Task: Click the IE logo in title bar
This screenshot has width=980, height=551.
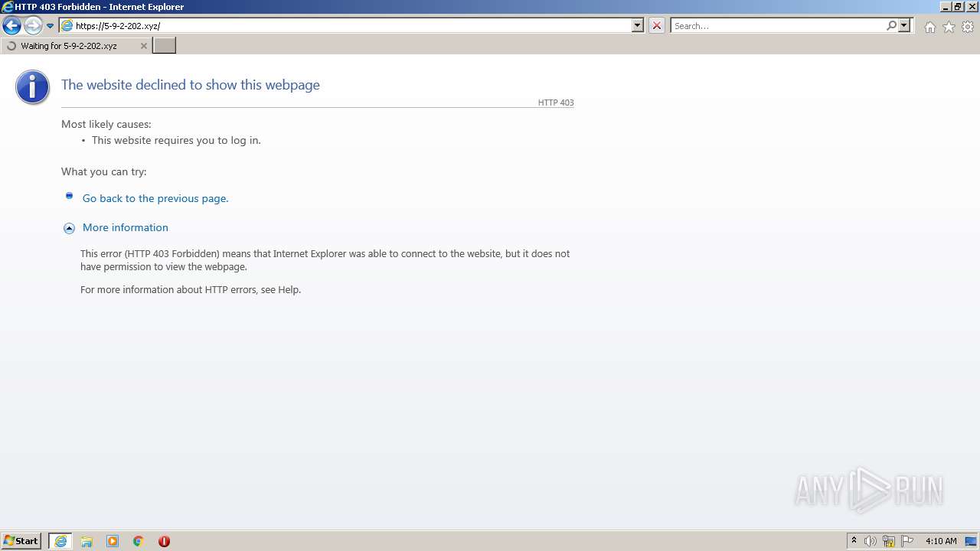Action: coord(7,6)
